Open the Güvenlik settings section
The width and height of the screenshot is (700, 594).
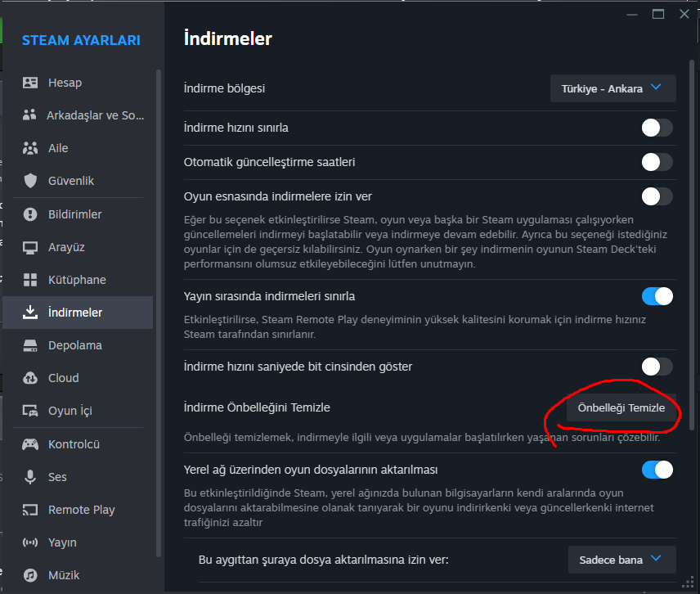tap(78, 181)
